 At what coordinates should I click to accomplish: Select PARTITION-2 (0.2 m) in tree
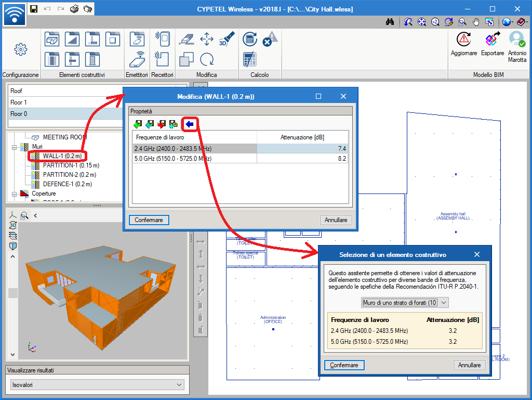[x=69, y=175]
